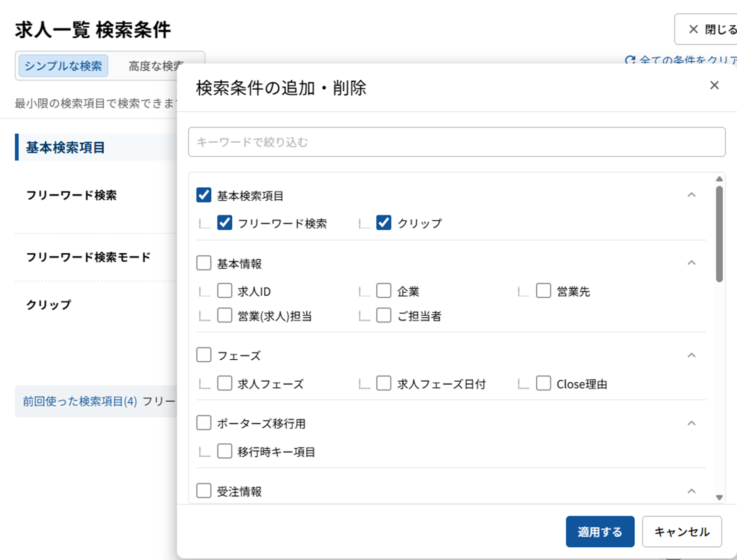Collapse the 基本検索項目 group chevron

[x=691, y=195]
